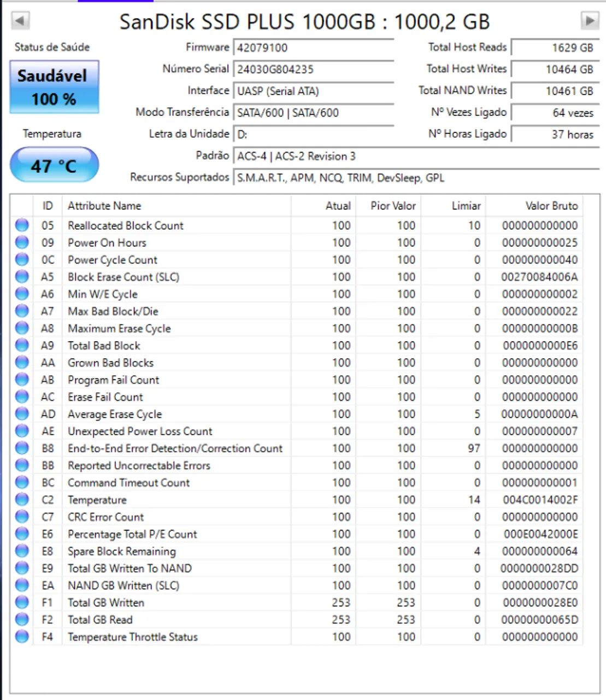Viewport: 606px width, 700px height.
Task: Select the Total Bad Block attribute name
Action: [104, 346]
